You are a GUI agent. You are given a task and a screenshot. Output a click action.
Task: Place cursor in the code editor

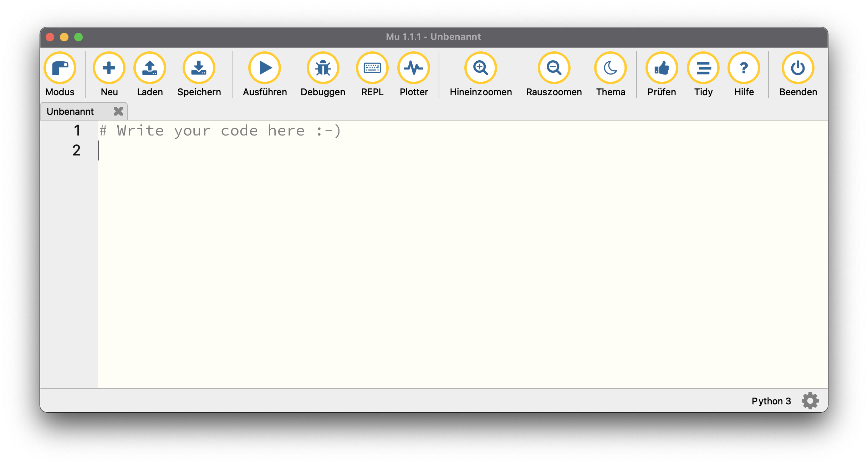point(321,214)
